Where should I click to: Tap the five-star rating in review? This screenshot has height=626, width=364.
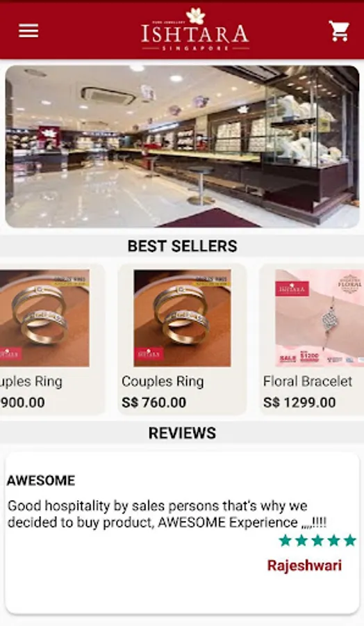317,540
